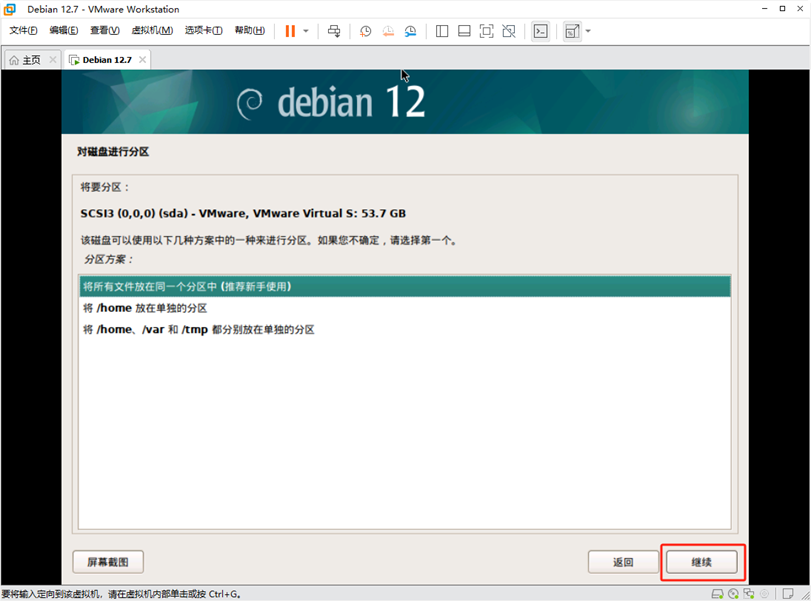Open the 选项卡(T) menu
The height and width of the screenshot is (601, 811).
point(204,31)
